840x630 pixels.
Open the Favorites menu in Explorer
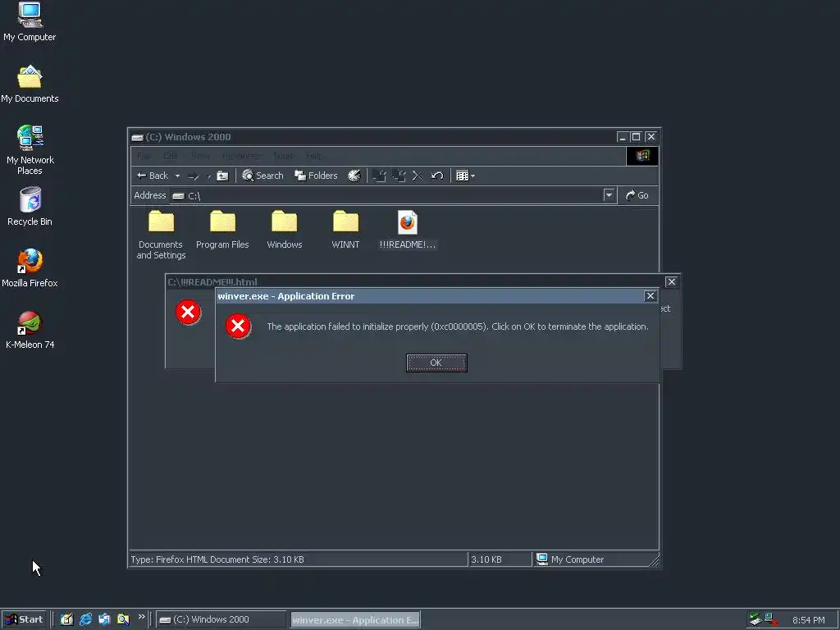pyautogui.click(x=242, y=156)
